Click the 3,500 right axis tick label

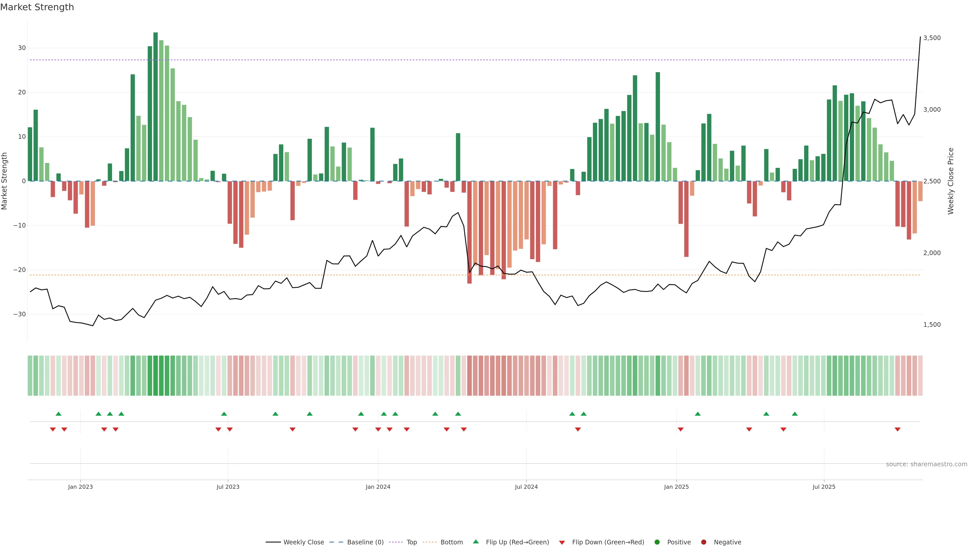(932, 38)
